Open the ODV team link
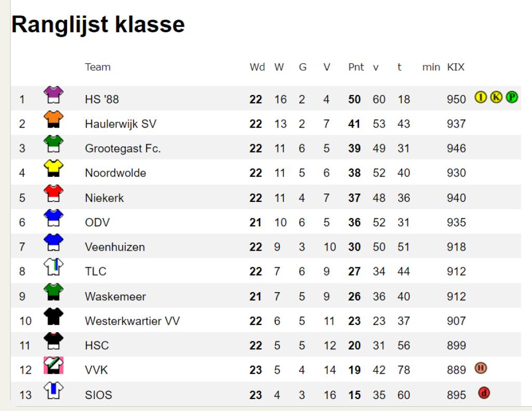 coord(97,222)
